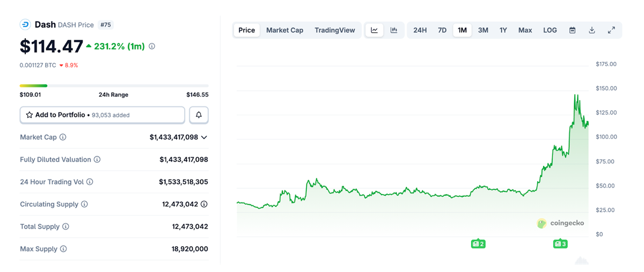Open info icon beside 231.2% (1m) change
Viewport: 644px width, 272px height.
[152, 47]
